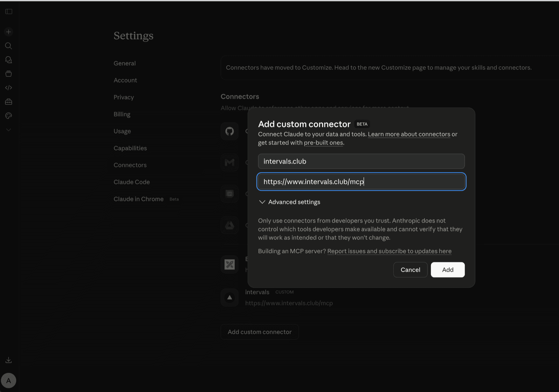Screen dimensions: 559x392
Task: Open Account settings
Action: [x=125, y=80]
